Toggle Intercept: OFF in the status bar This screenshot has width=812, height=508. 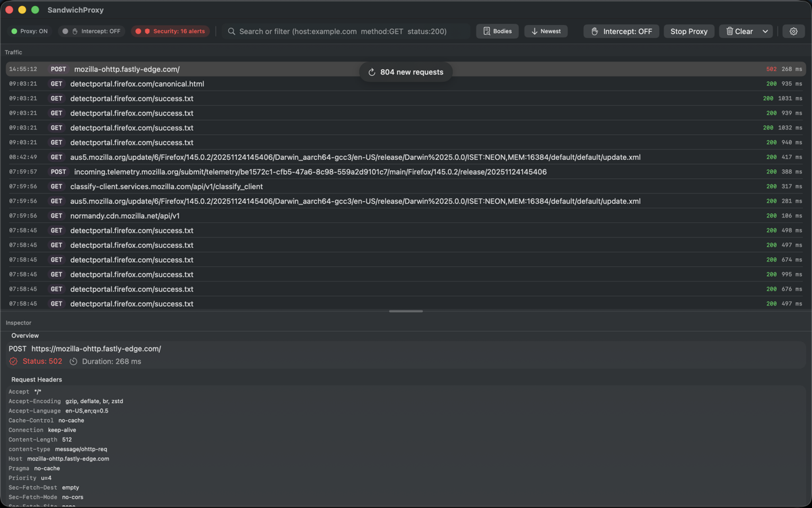point(93,30)
